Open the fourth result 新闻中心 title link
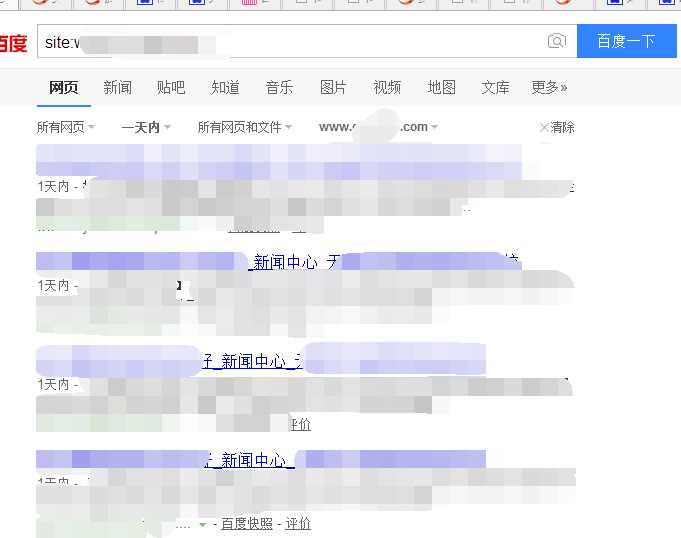This screenshot has height=538, width=681. (250, 460)
